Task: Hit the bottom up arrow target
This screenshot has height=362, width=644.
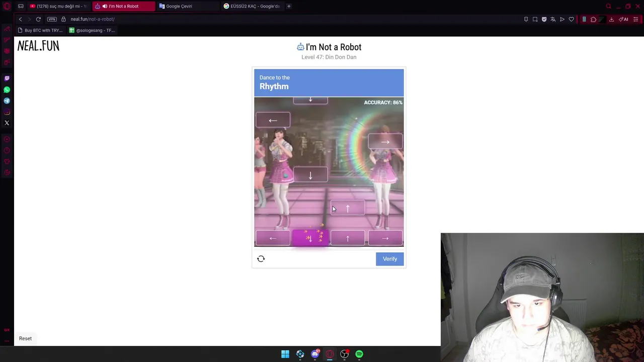Action: [348, 238]
